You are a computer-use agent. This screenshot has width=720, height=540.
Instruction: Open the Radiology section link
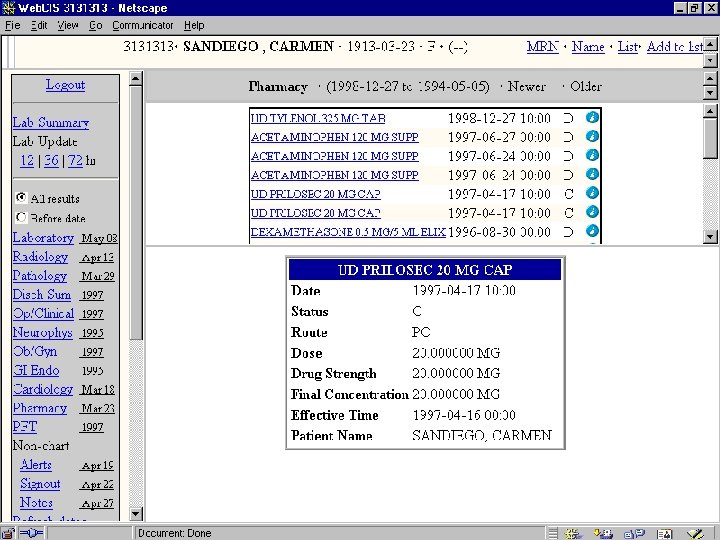(40, 257)
